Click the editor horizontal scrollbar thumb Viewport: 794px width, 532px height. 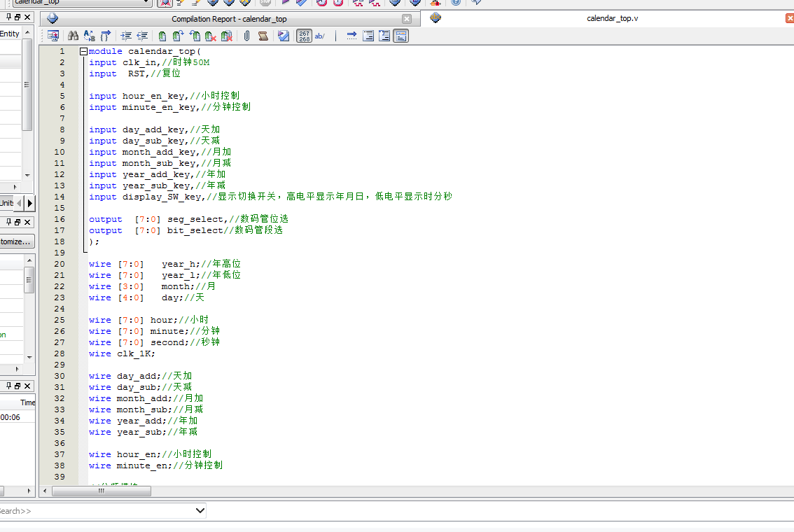[x=102, y=491]
